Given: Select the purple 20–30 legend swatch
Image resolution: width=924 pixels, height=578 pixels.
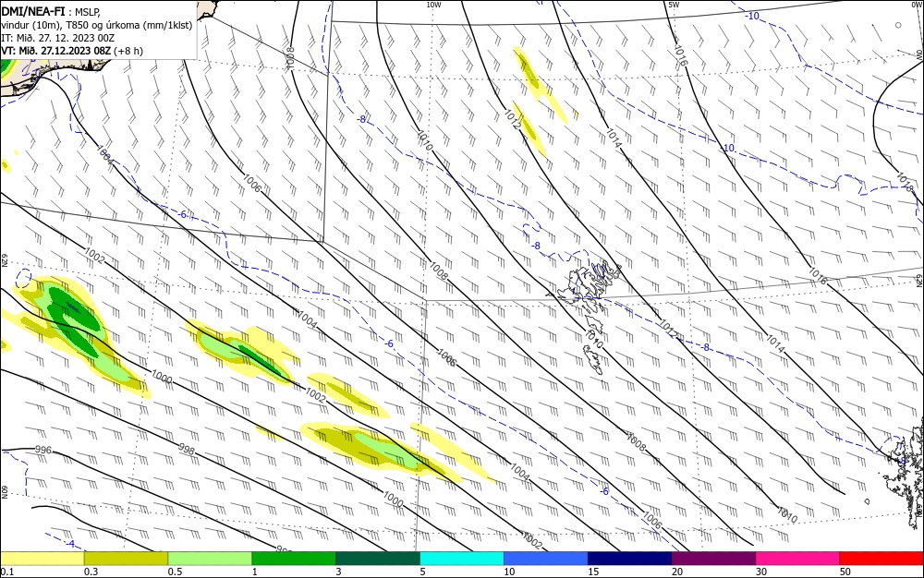Looking at the screenshot, I should (x=713, y=558).
